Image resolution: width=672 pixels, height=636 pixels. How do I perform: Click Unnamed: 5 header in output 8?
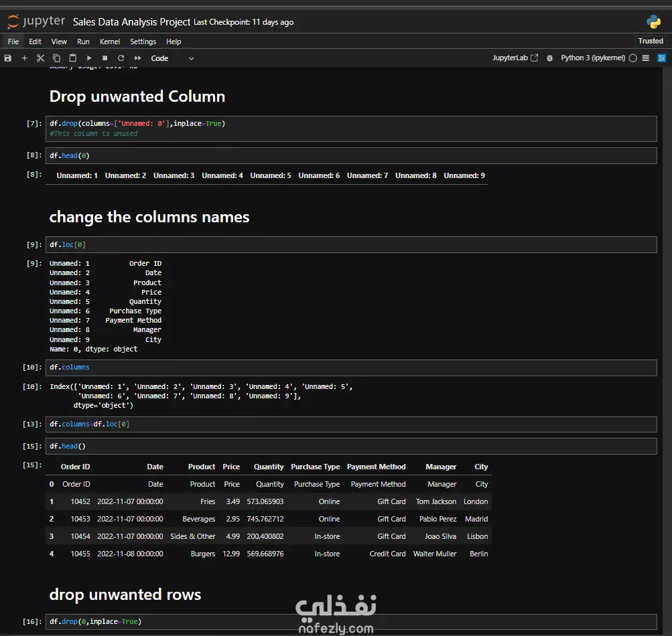click(271, 175)
